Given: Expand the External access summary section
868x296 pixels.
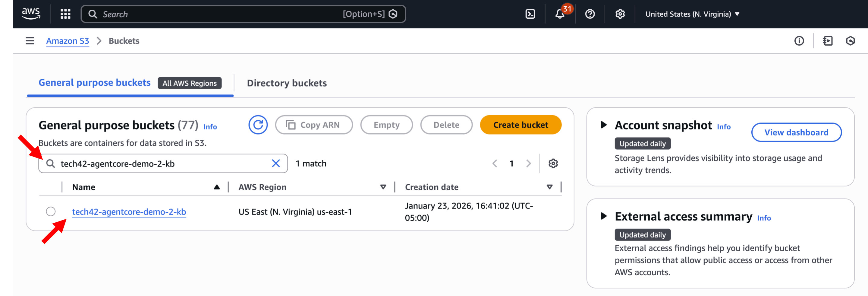Looking at the screenshot, I should click(x=603, y=216).
